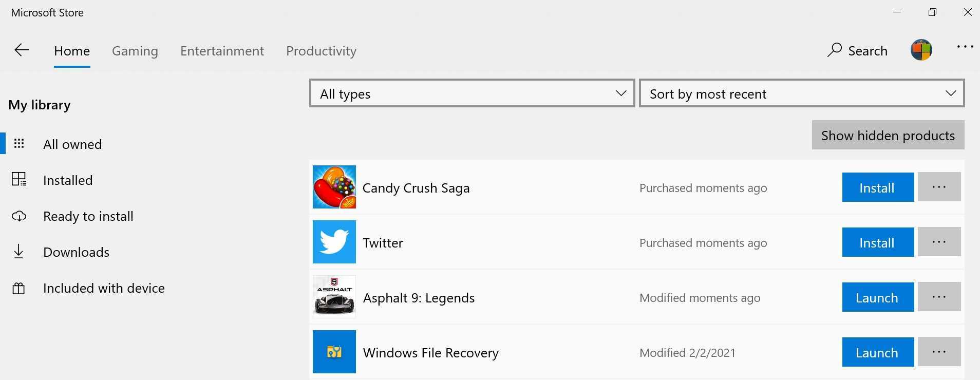Click the Asphalt 9: Legends app icon
Viewport: 980px width, 380px height.
coord(334,297)
